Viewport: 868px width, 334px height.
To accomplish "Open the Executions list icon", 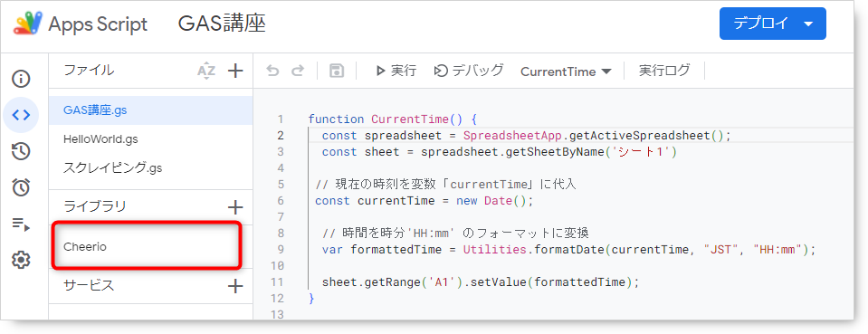I will pyautogui.click(x=21, y=224).
